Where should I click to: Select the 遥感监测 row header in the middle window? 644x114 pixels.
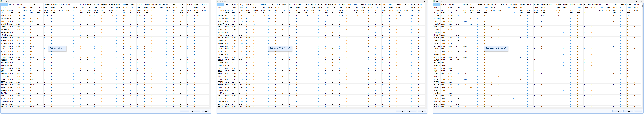[x=220, y=60]
